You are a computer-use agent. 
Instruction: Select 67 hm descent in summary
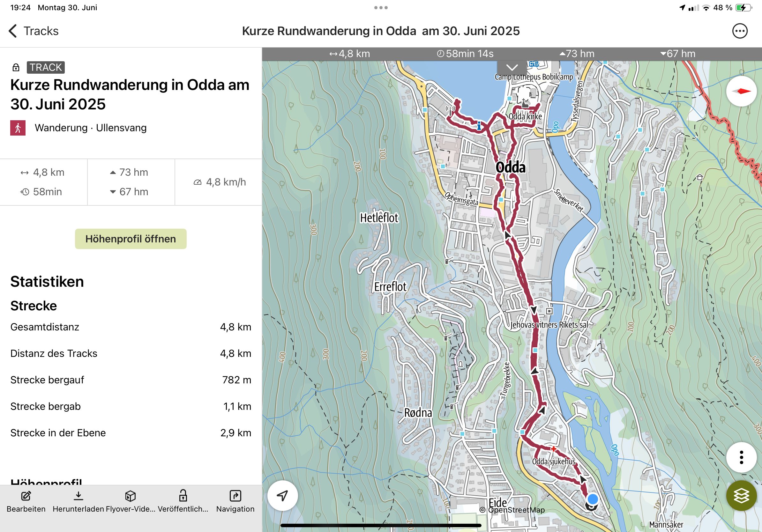[129, 192]
